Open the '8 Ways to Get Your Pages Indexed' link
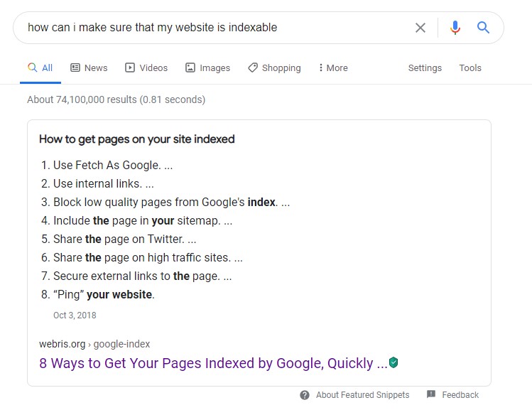This screenshot has height=410, width=532. click(213, 363)
